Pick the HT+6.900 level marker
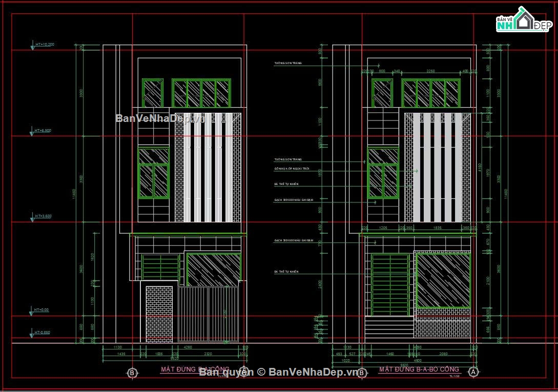This screenshot has height=392, width=558. [43, 131]
